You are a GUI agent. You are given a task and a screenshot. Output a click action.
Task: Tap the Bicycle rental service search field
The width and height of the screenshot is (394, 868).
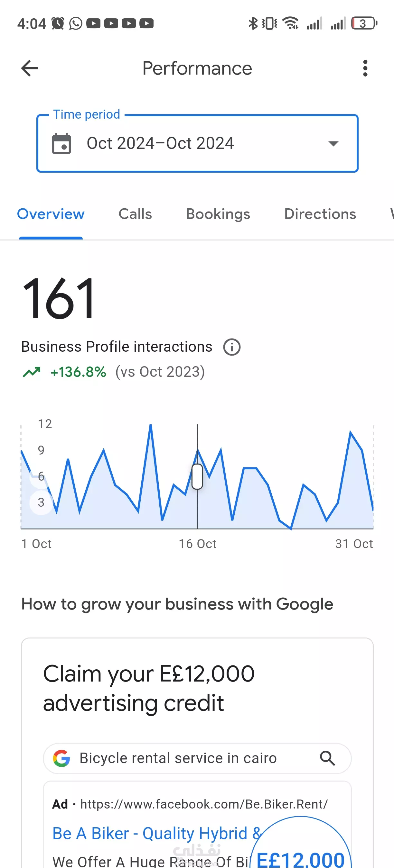pyautogui.click(x=178, y=758)
